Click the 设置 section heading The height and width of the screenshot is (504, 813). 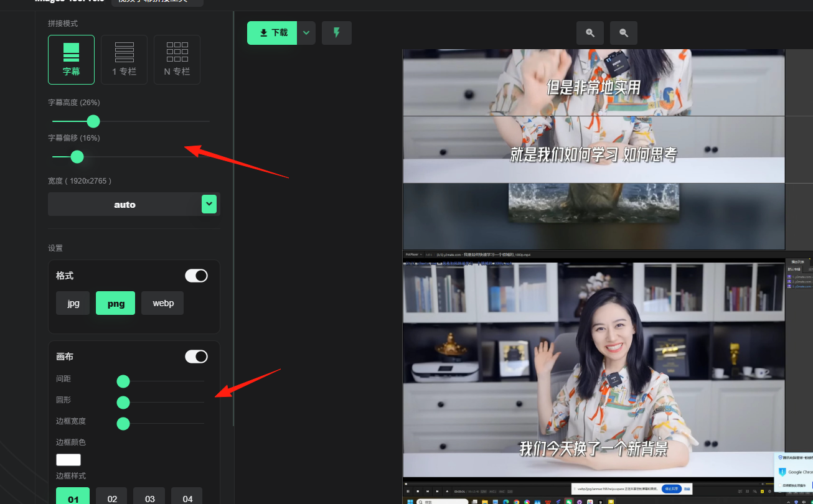coord(55,248)
